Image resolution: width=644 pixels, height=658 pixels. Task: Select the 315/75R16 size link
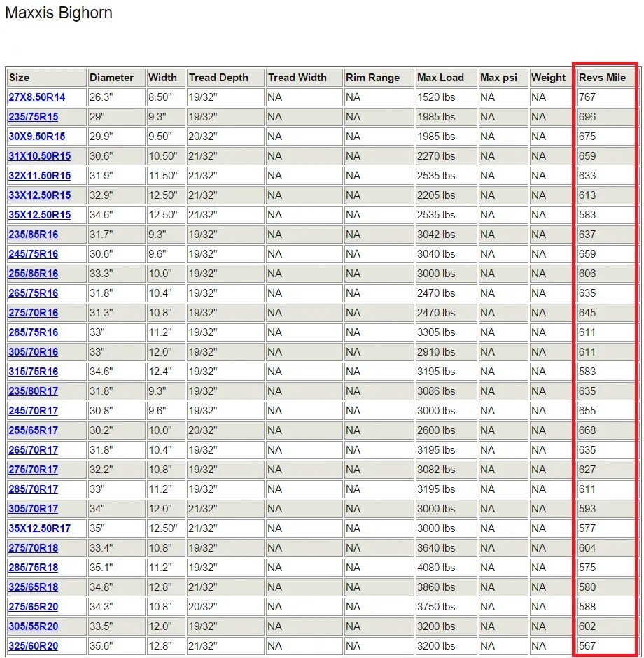(34, 372)
